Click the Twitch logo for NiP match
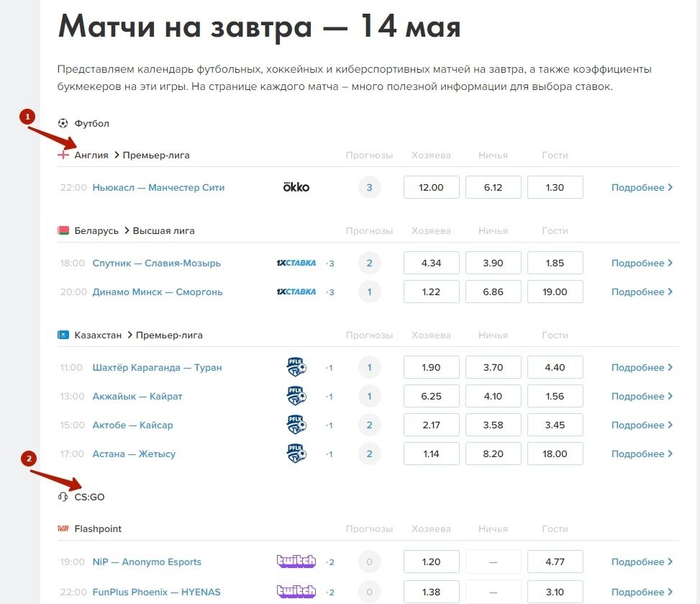Image resolution: width=700 pixels, height=604 pixels. coord(296,562)
